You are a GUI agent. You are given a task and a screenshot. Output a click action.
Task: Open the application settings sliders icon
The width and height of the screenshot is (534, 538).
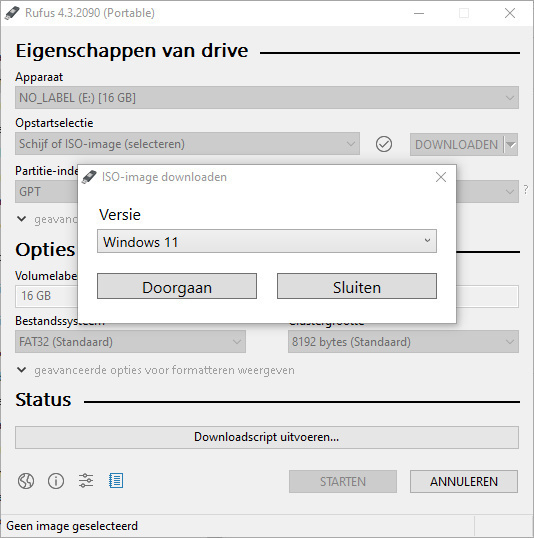pyautogui.click(x=86, y=481)
